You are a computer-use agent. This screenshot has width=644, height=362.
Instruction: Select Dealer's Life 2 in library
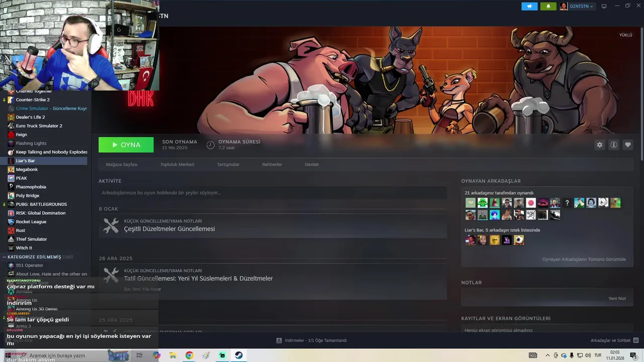coord(30,117)
